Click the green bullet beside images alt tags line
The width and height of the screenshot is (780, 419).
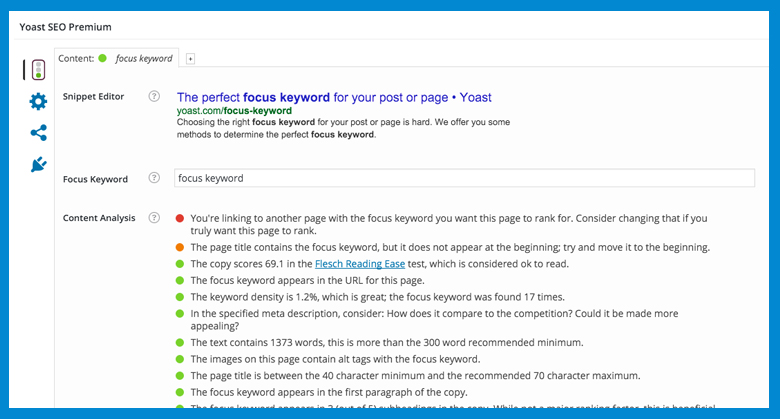tap(180, 359)
